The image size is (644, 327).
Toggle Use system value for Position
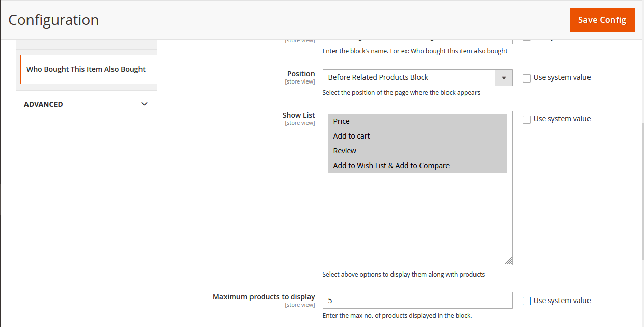[x=527, y=78]
